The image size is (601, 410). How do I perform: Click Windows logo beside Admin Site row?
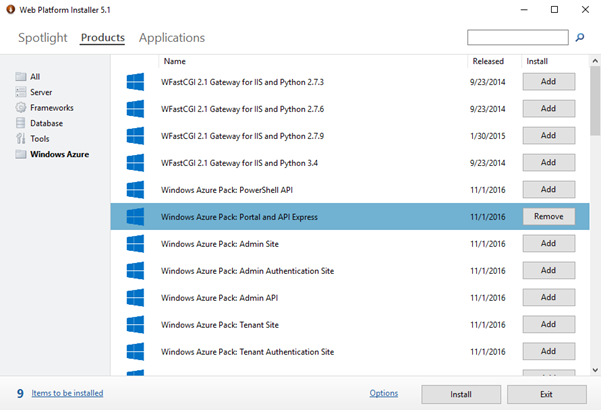click(x=135, y=244)
